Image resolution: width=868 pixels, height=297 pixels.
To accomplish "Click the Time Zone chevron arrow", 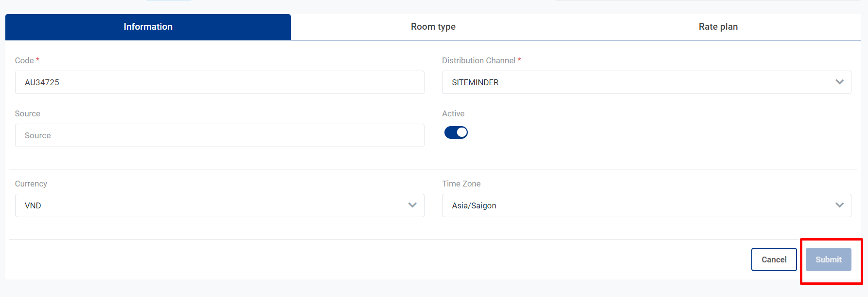I will pyautogui.click(x=839, y=205).
